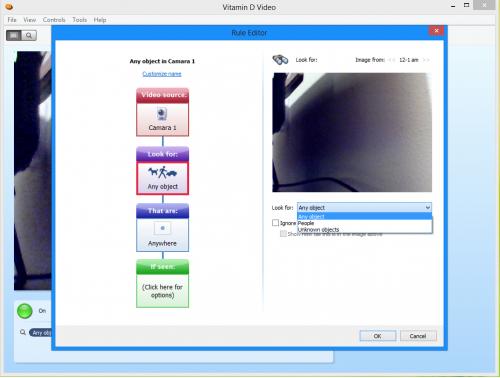
Task: Click the camera preview image in Rule Editor
Action: pyautogui.click(x=352, y=132)
